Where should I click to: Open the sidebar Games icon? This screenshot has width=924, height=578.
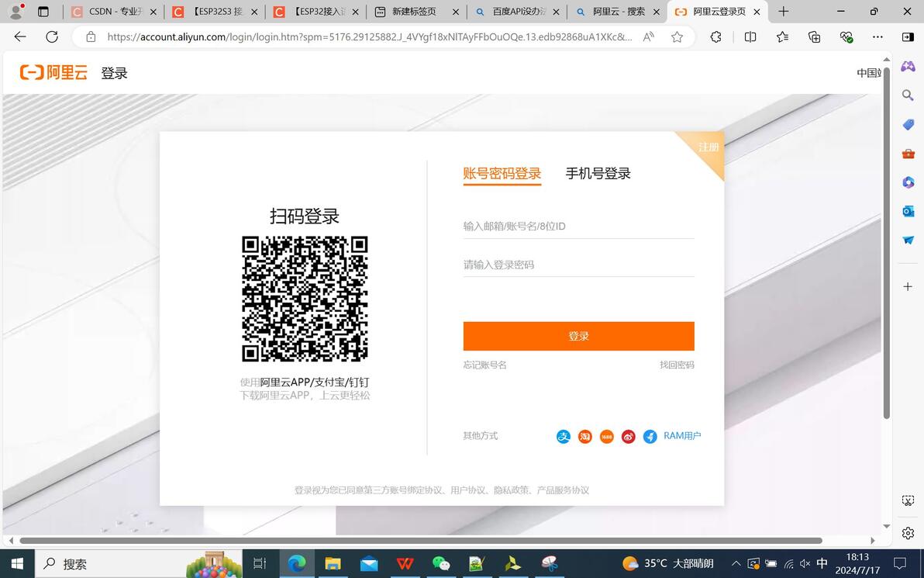[x=908, y=65]
